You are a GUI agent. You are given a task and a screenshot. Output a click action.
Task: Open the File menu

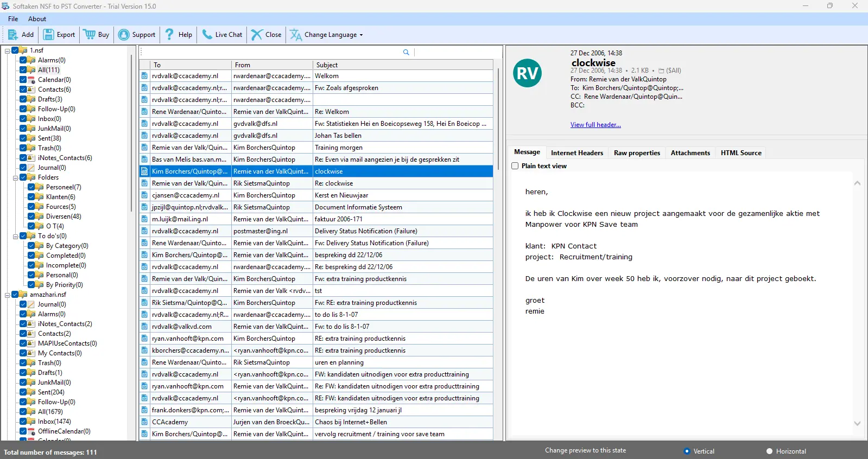(13, 19)
